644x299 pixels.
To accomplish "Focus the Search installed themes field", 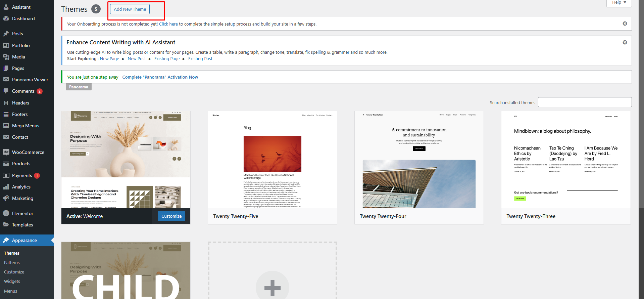I will click(x=585, y=102).
